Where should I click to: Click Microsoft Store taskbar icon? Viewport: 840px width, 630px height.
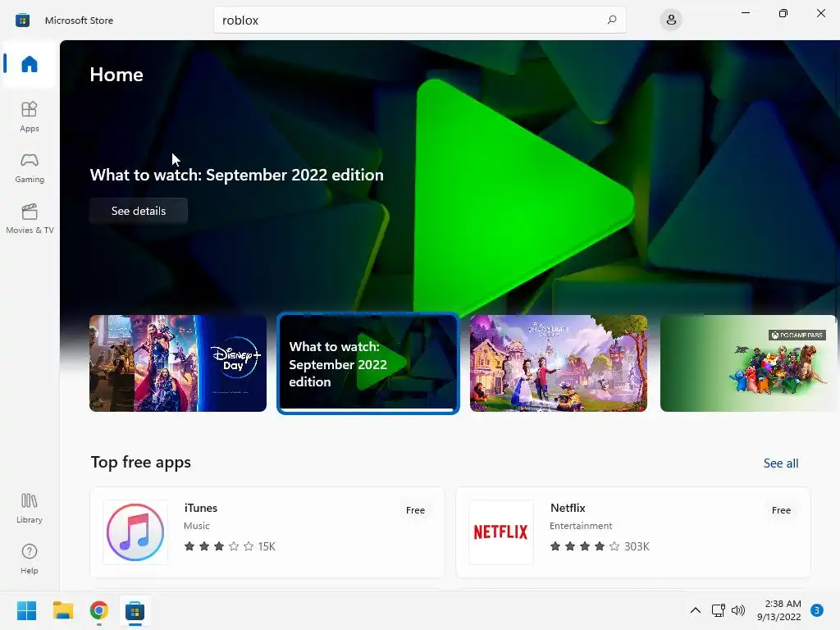pos(135,610)
